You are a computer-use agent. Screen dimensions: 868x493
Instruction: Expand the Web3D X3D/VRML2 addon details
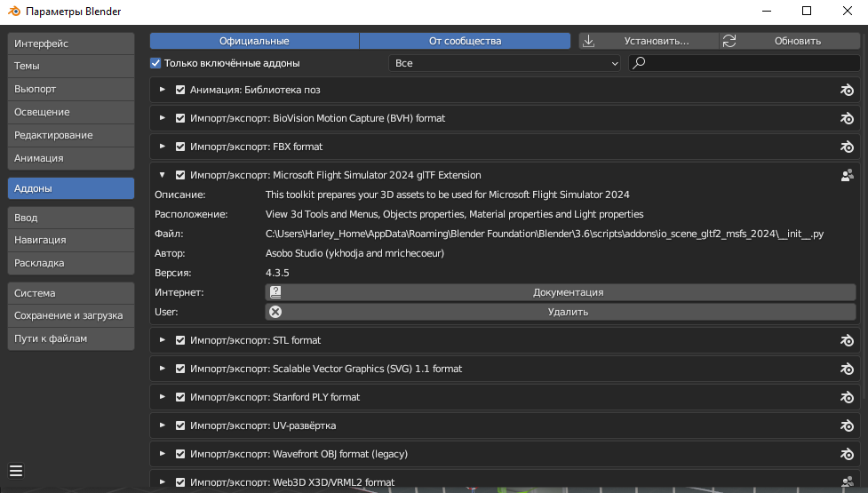(x=163, y=482)
